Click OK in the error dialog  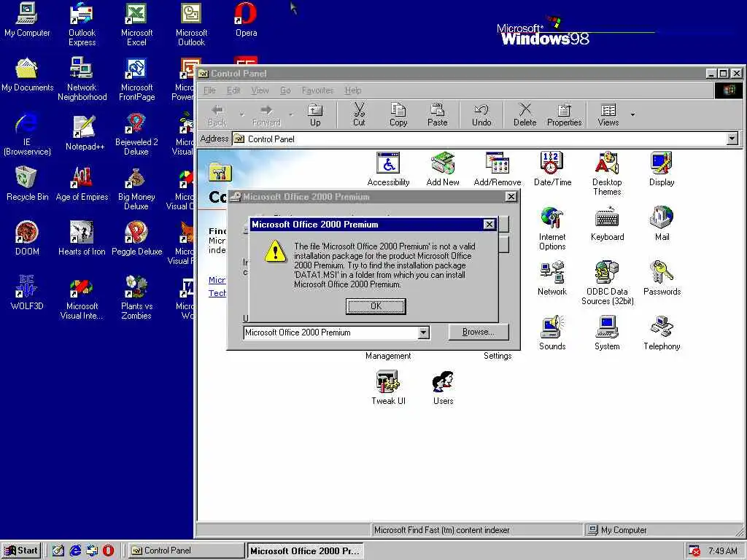(376, 306)
